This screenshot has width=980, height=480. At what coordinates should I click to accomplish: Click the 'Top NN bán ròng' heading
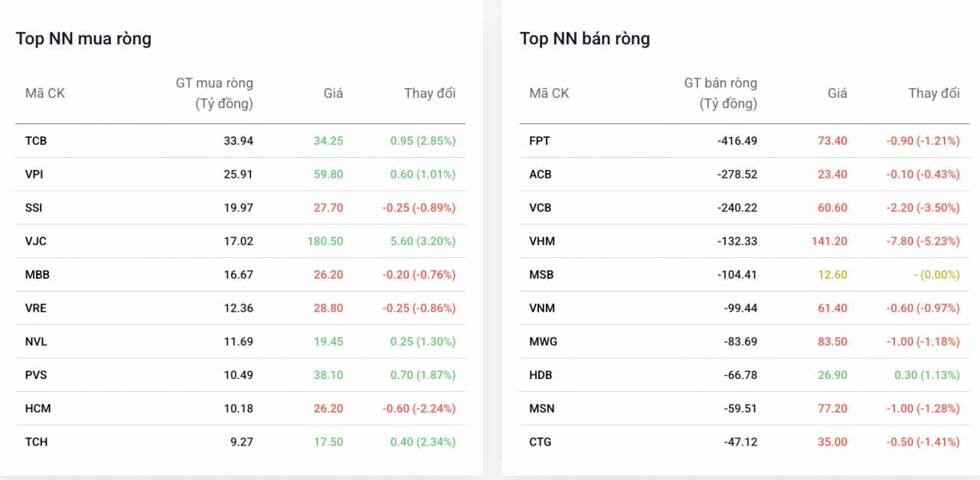point(584,38)
